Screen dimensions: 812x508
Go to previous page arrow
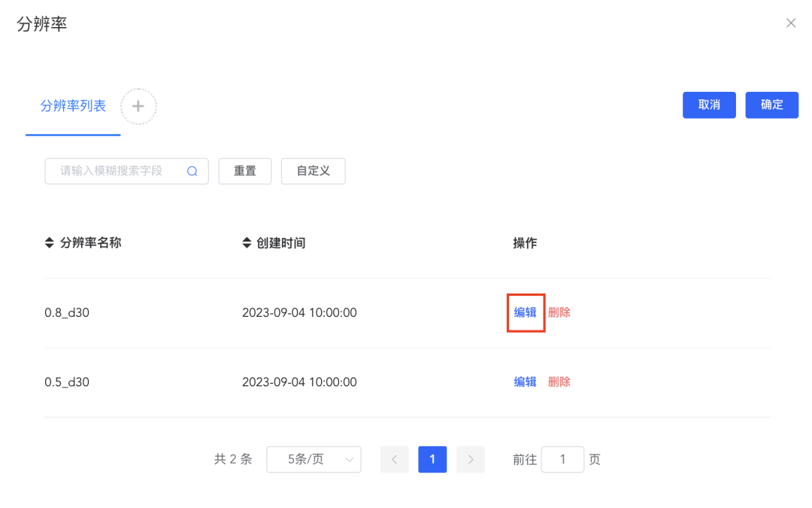pos(395,459)
